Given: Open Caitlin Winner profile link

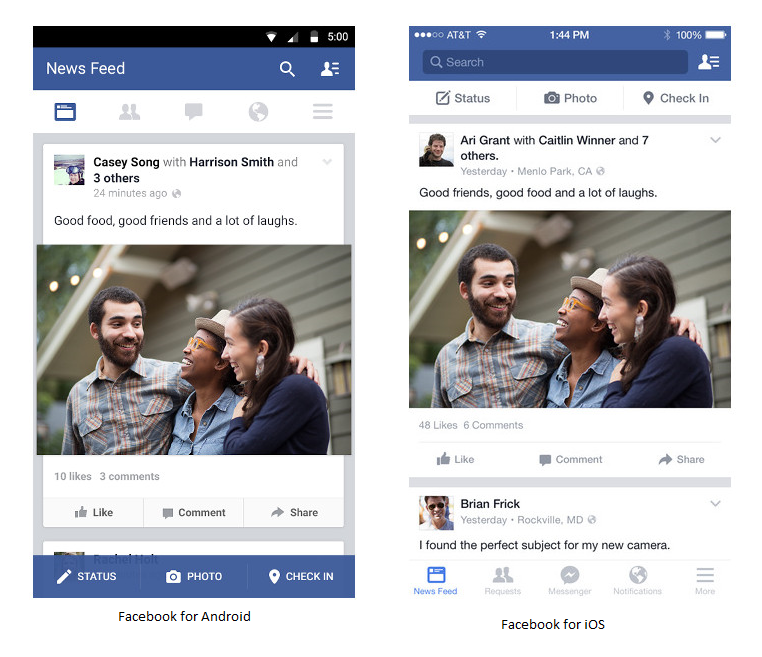Looking at the screenshot, I should point(577,140).
